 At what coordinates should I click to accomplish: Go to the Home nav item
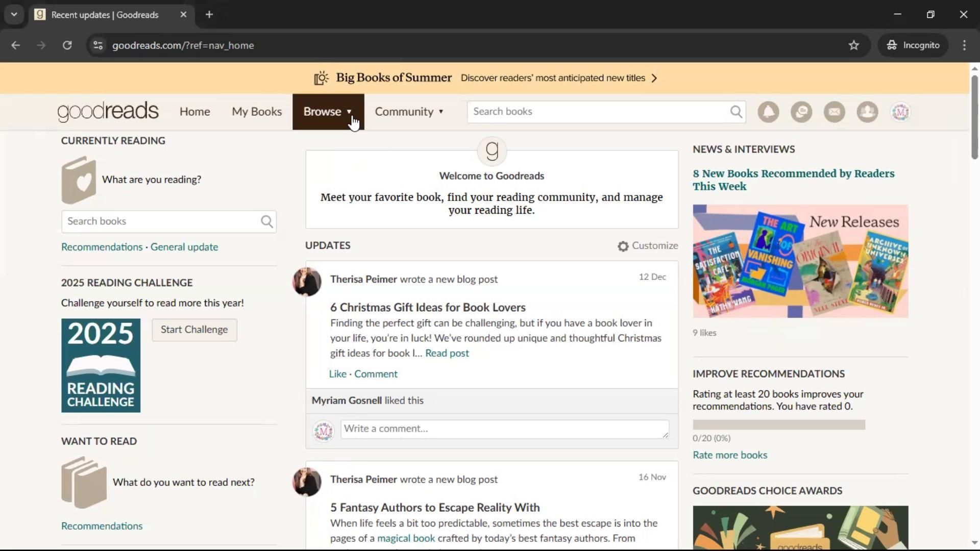point(194,112)
